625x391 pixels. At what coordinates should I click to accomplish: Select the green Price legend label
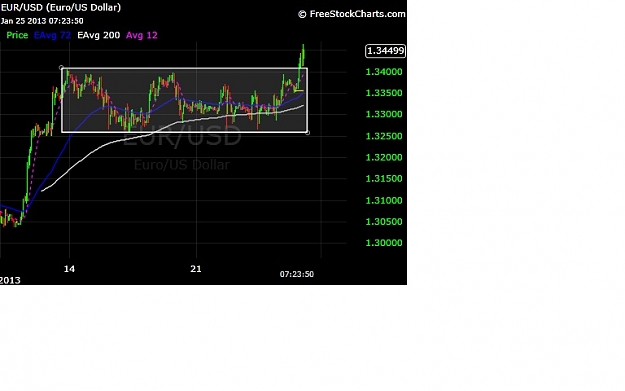coord(17,35)
